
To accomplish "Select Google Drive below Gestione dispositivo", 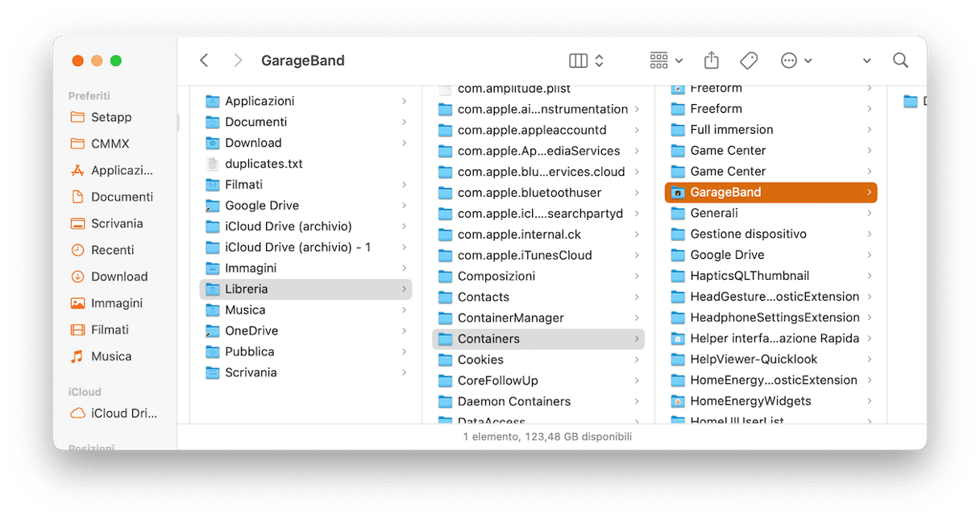I will (x=771, y=255).
